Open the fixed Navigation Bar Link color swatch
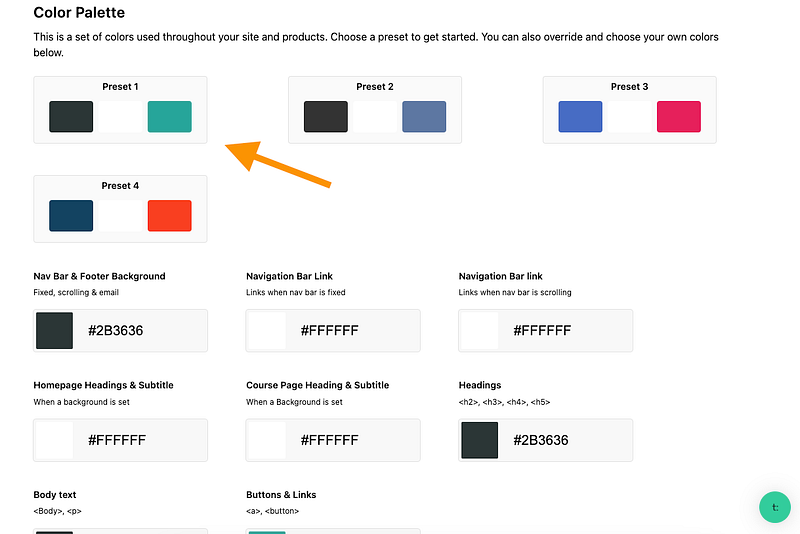 point(267,330)
